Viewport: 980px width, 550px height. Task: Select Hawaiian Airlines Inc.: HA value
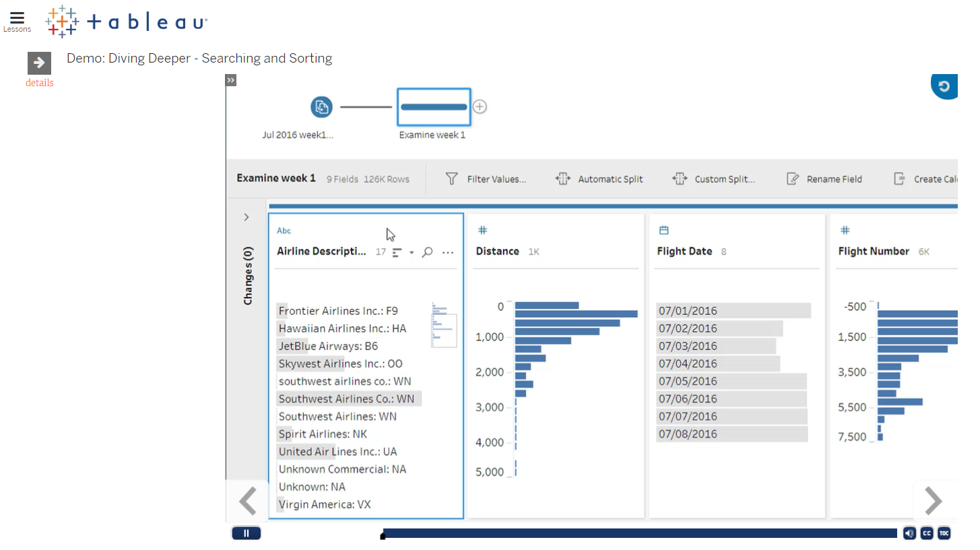click(x=342, y=329)
